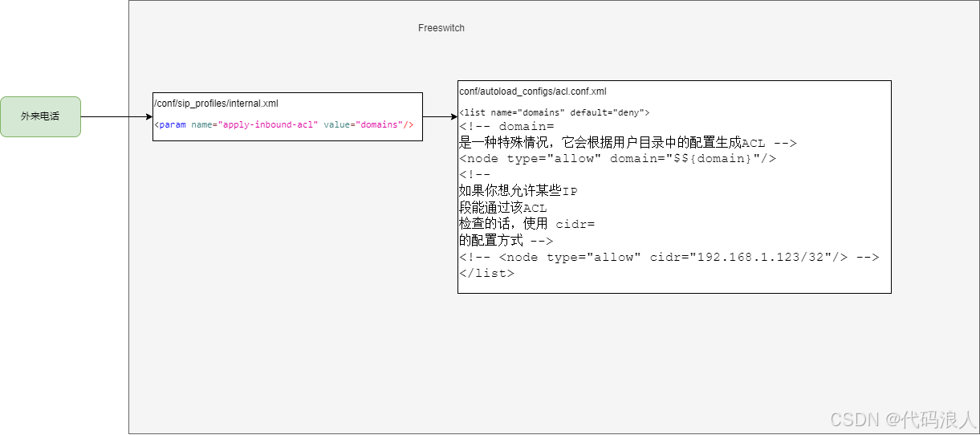Click the "<!-- domain=" comment line
Image resolution: width=980 pixels, height=435 pixels.
(x=506, y=127)
